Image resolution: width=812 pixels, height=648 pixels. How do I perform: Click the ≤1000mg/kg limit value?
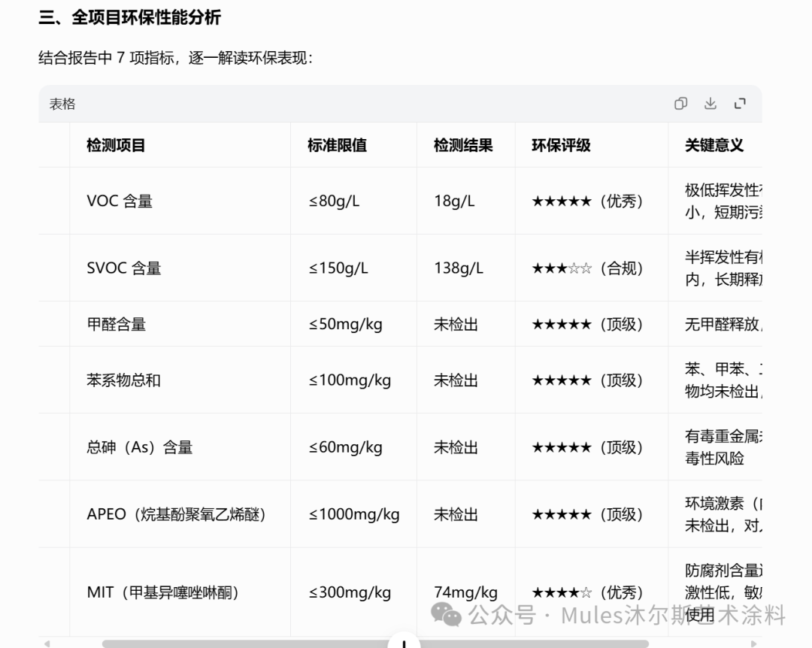coord(354,514)
